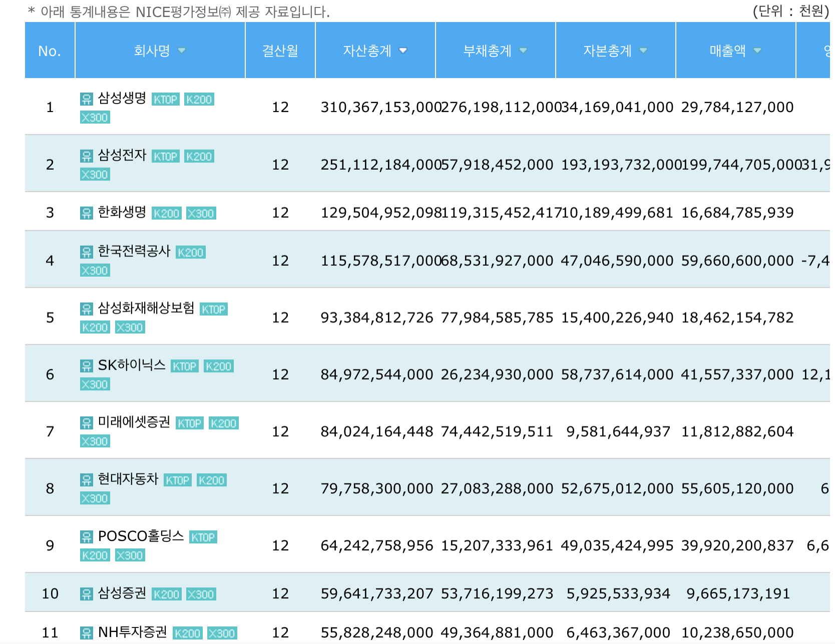Select 현대자동차 sales value 55,605,120,000

[x=737, y=489]
